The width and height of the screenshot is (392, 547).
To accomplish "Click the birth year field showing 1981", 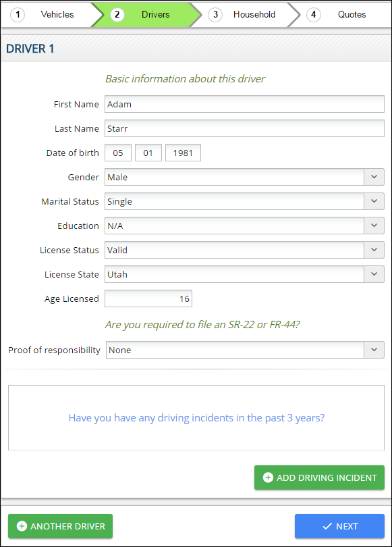I will click(x=183, y=153).
